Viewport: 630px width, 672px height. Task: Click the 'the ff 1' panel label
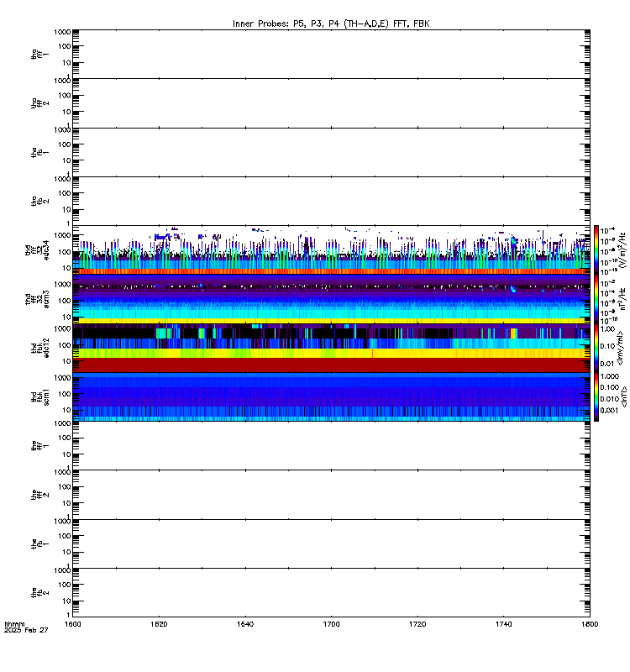click(39, 446)
